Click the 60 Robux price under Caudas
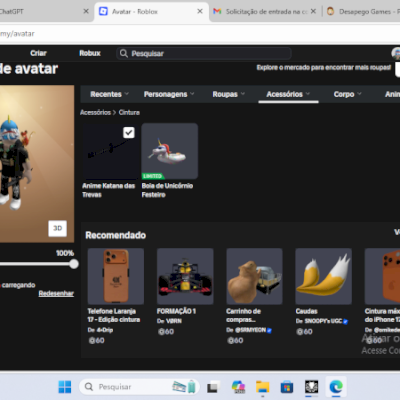Image resolution: width=400 pixels, height=400 pixels. 304,332
